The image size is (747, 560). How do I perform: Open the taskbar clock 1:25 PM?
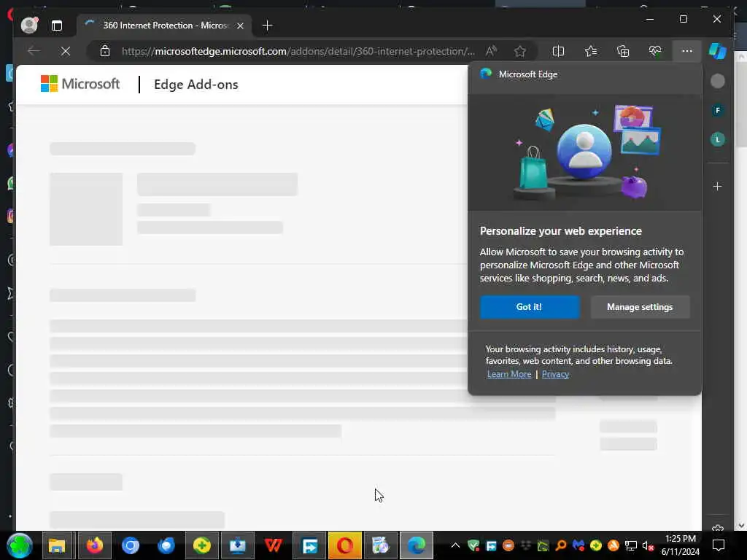coord(681,545)
